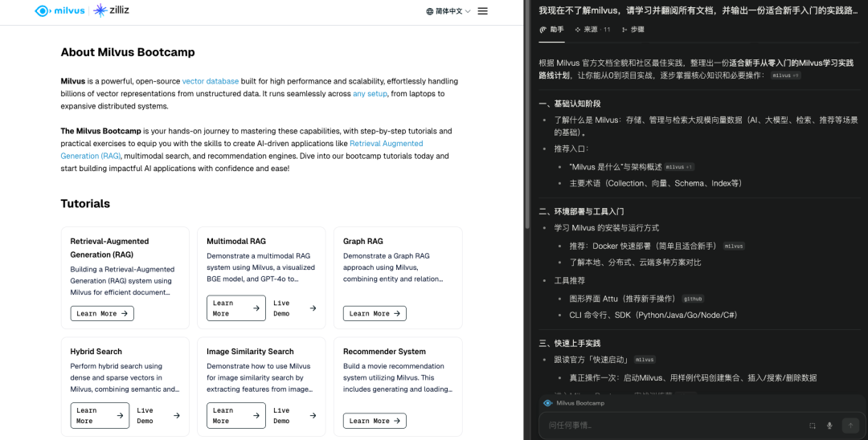
Task: Click Learn More on Recommender System card
Action: (375, 421)
